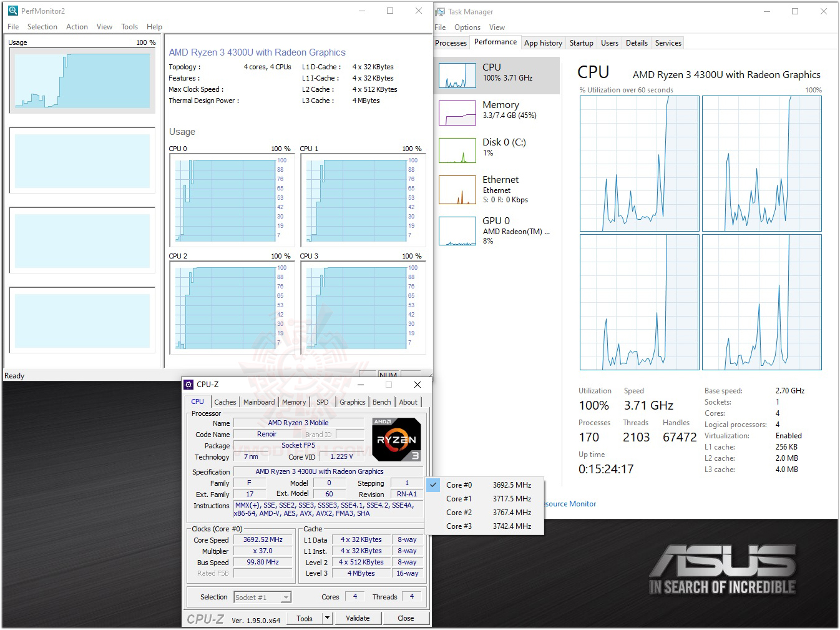Open Tools menu in PerfMonitor2
Image resolution: width=840 pixels, height=630 pixels.
(129, 27)
